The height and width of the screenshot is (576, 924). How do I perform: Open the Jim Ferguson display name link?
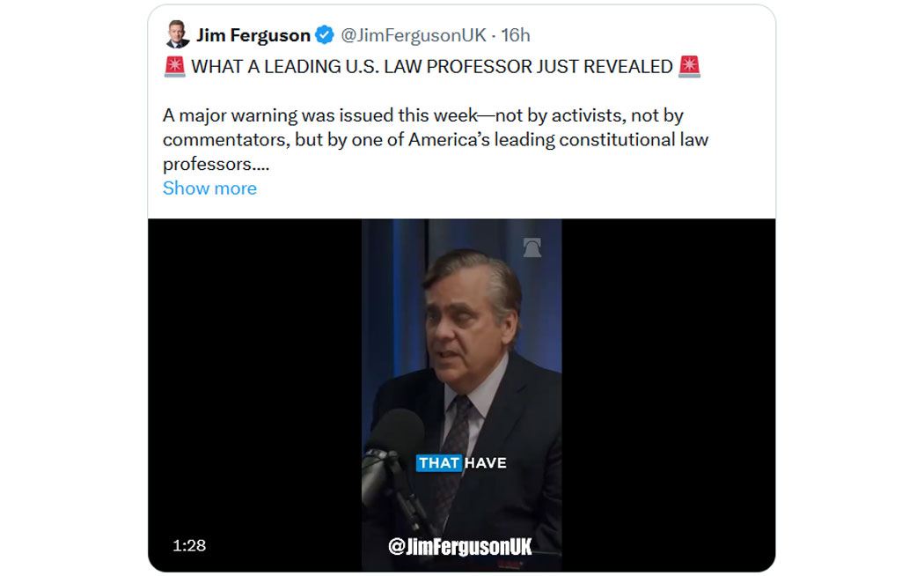[253, 35]
